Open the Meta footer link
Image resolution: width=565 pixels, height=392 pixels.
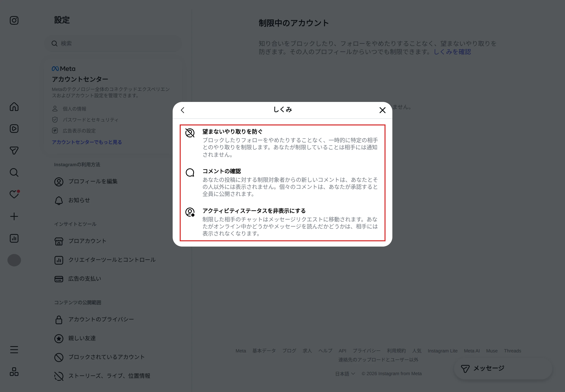241,351
